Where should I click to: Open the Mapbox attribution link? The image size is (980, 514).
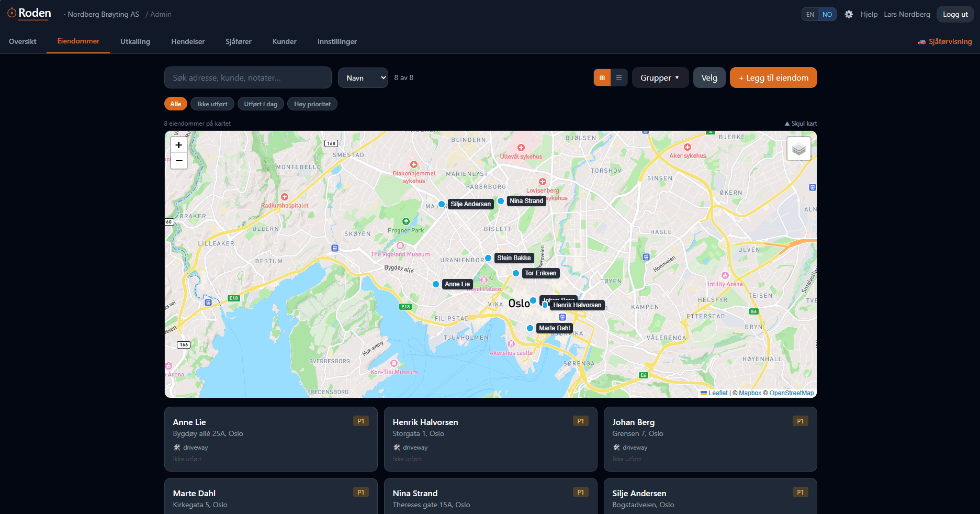click(x=750, y=393)
